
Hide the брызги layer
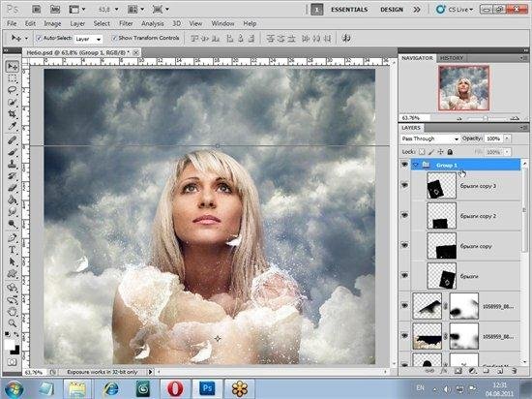[404, 275]
